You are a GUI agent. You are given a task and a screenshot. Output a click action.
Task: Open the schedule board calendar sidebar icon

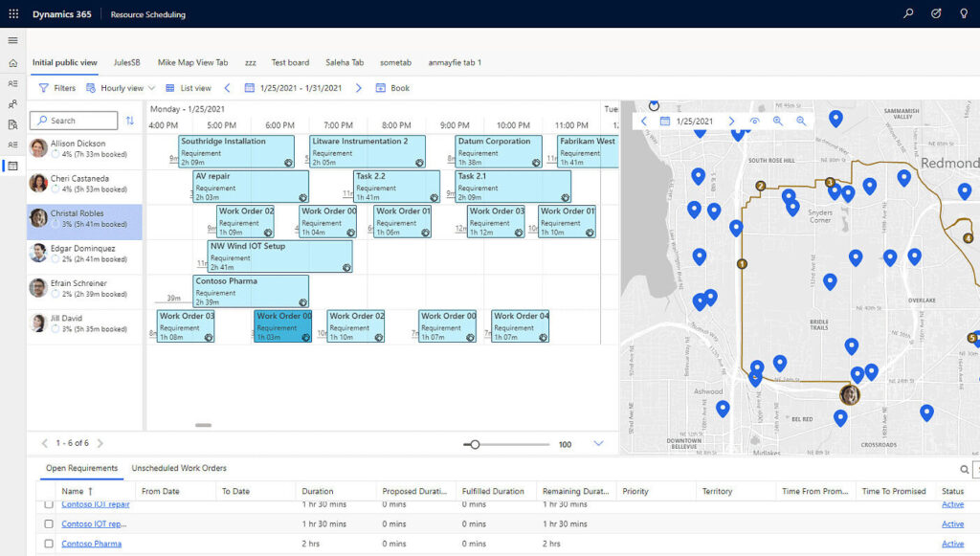pos(12,166)
